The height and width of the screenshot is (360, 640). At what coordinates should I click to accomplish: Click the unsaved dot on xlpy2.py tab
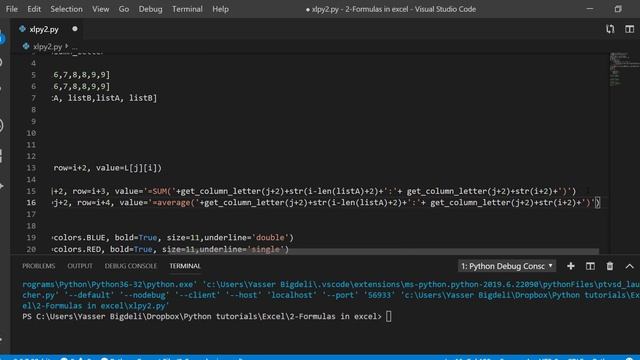tap(75, 29)
